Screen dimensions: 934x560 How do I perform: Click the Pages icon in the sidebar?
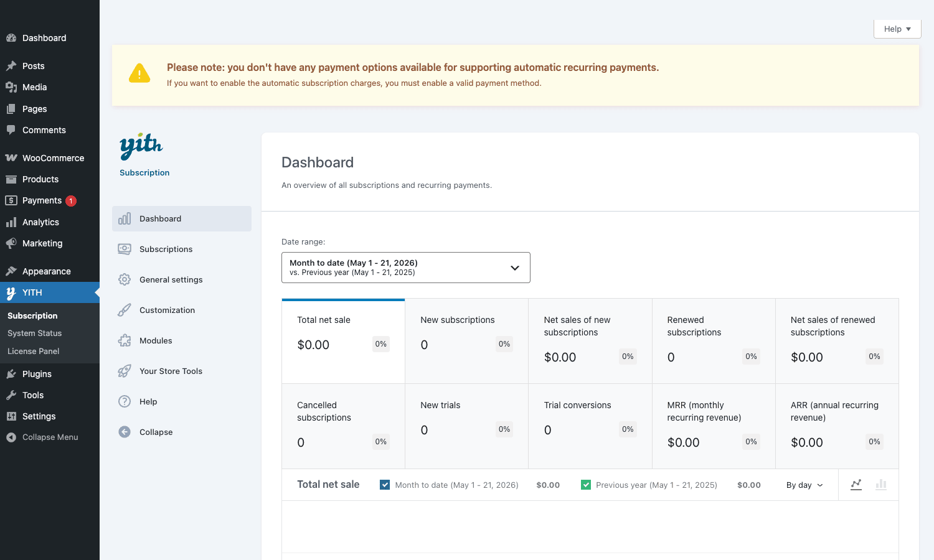[11, 109]
